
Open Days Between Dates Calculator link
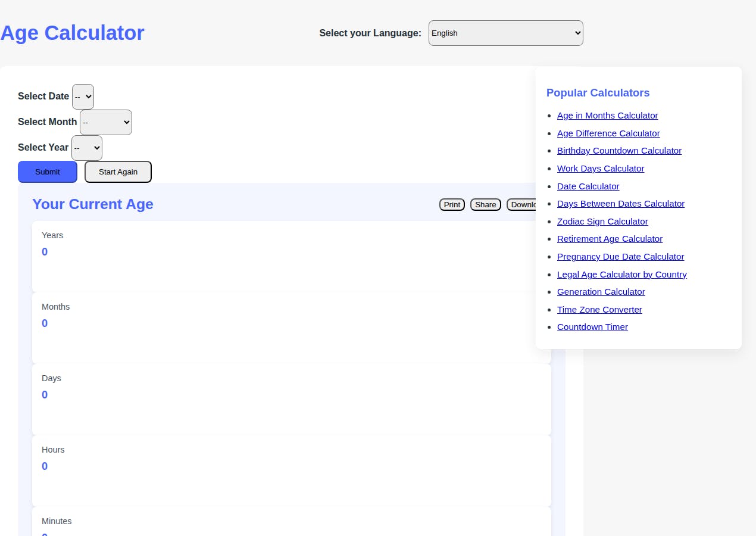(621, 204)
